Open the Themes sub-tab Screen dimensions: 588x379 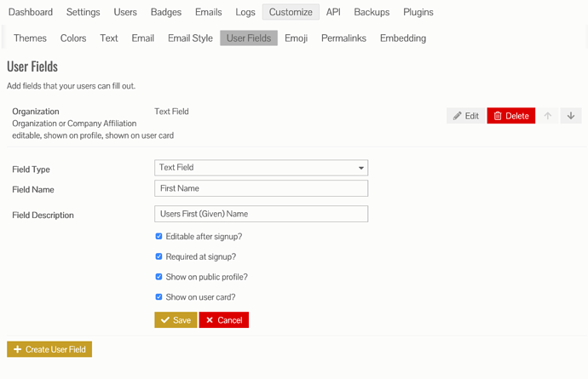click(30, 38)
